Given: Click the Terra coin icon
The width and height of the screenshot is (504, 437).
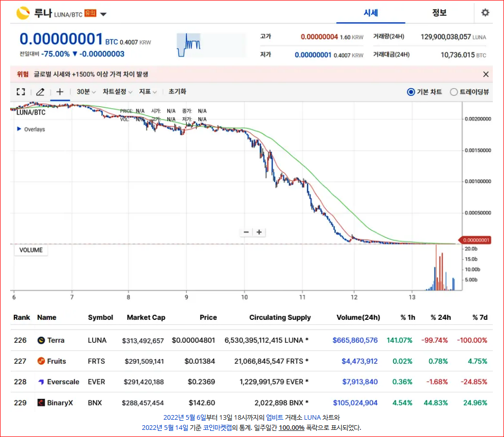Looking at the screenshot, I should (x=41, y=340).
